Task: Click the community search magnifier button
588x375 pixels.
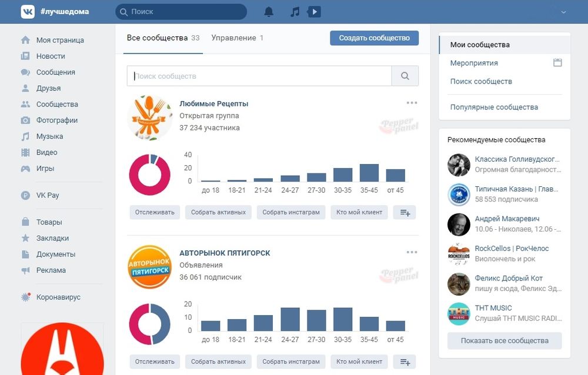Action: click(405, 76)
